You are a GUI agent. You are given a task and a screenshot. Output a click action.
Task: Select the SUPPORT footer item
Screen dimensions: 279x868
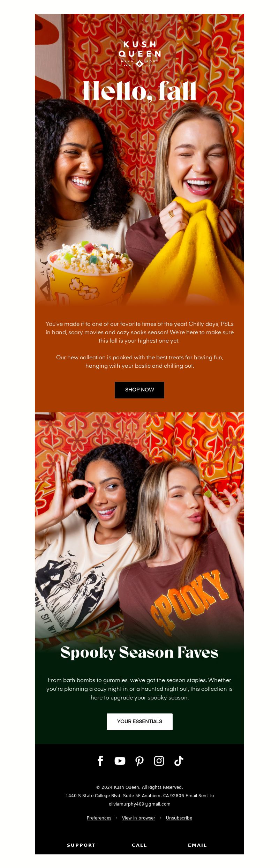click(x=81, y=845)
